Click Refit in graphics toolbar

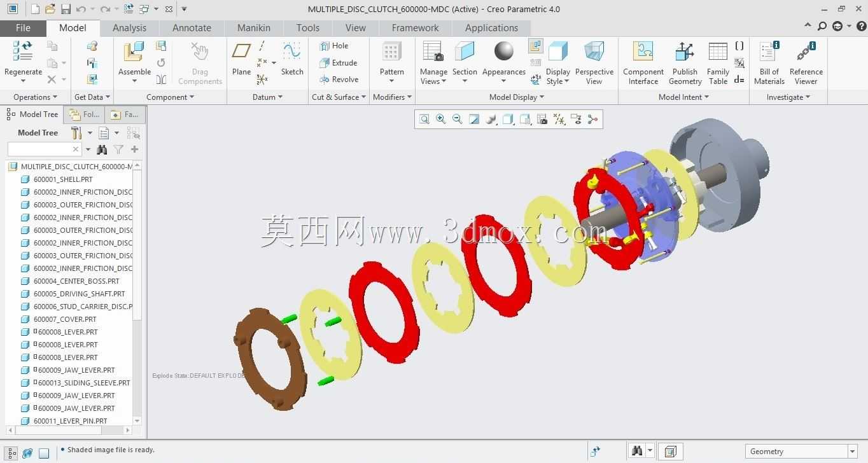pos(424,119)
